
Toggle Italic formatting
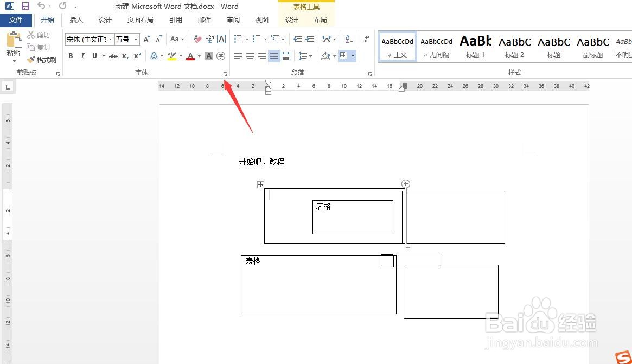(x=82, y=56)
